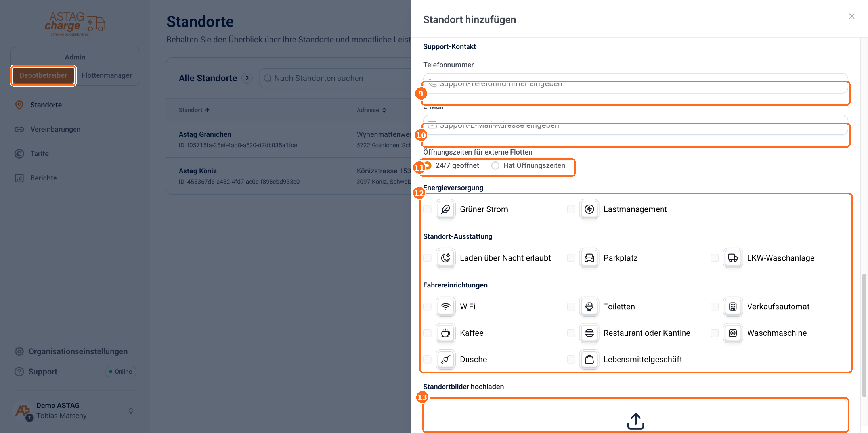Tick the Dusche checkbox
This screenshot has width=868, height=433.
(x=427, y=359)
